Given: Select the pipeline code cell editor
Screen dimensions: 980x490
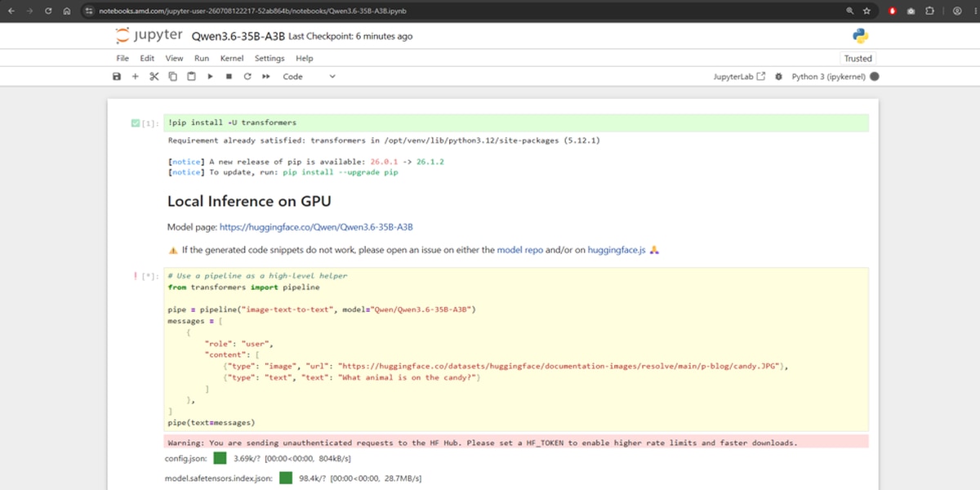Looking at the screenshot, I should tap(516, 350).
